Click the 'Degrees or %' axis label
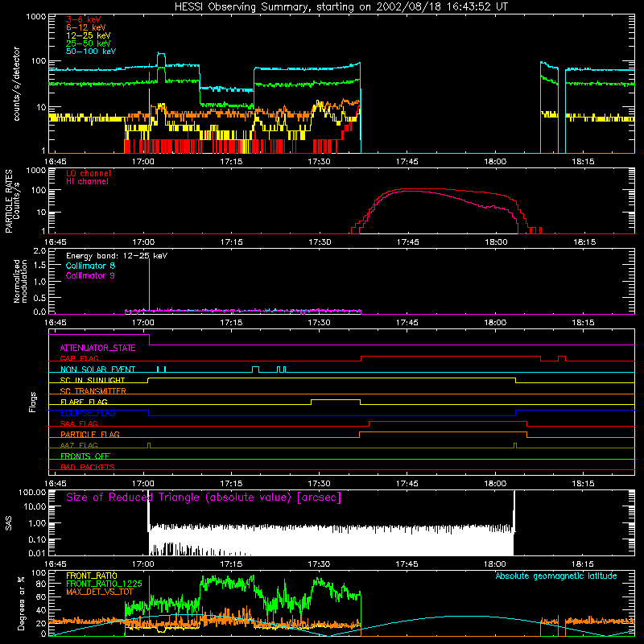The height and width of the screenshot is (644, 644). click(21, 603)
